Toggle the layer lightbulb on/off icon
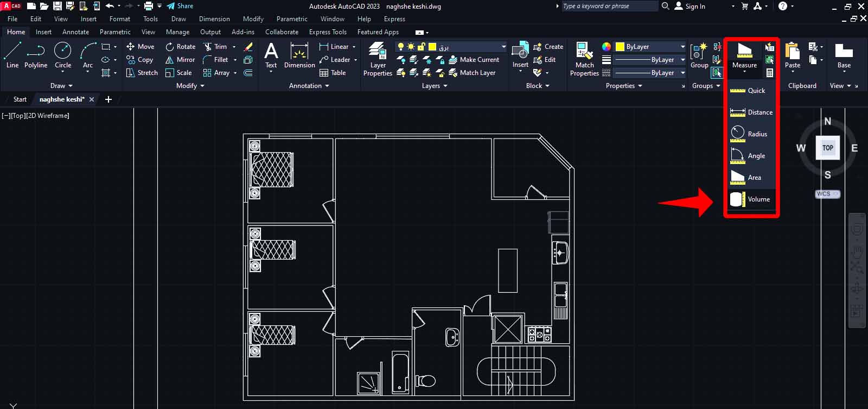 click(401, 47)
